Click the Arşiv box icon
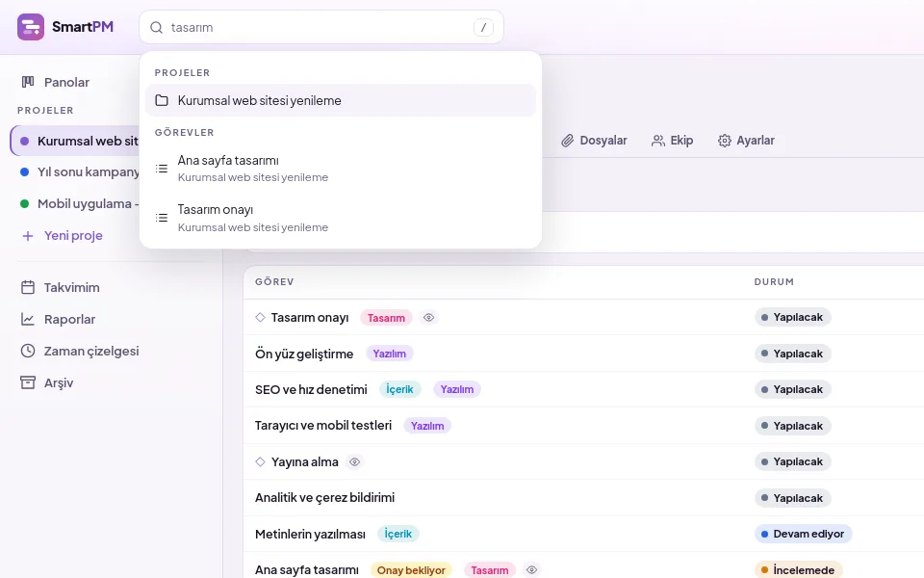The height and width of the screenshot is (578, 924). tap(28, 382)
